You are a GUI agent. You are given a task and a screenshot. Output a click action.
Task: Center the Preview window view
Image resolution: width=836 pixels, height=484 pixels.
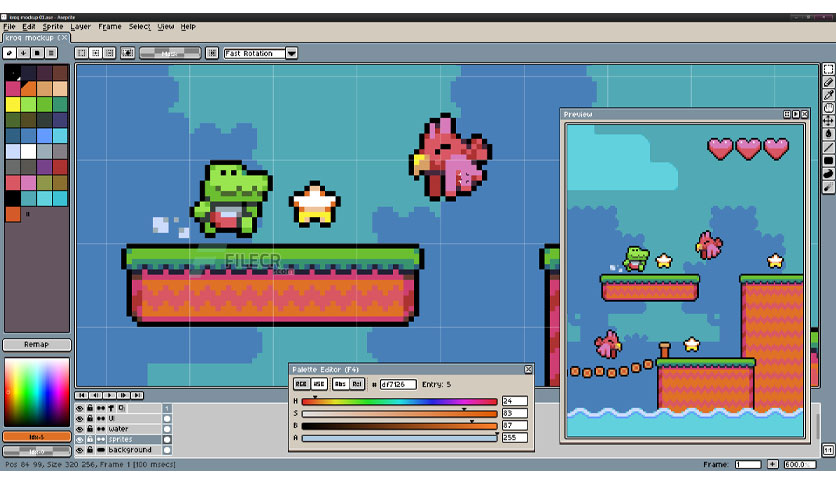coord(786,114)
